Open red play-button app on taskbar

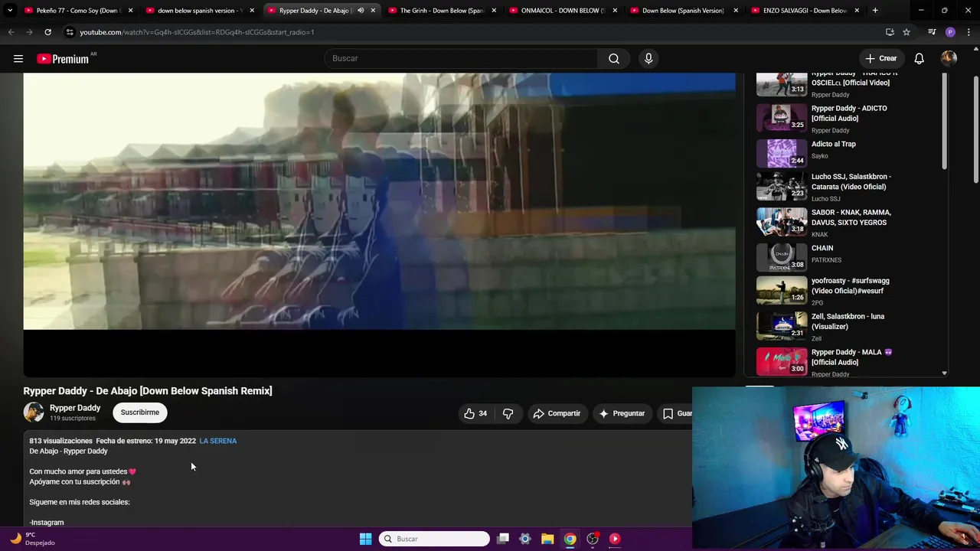pos(615,539)
